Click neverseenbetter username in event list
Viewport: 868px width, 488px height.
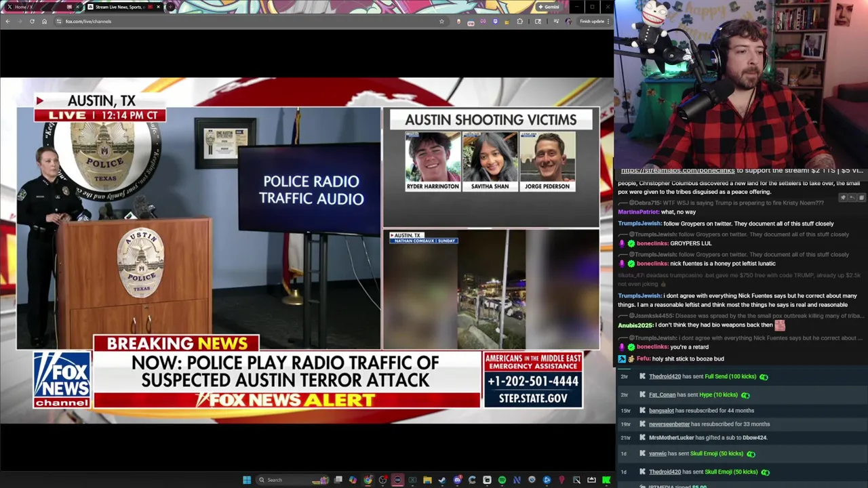(669, 424)
